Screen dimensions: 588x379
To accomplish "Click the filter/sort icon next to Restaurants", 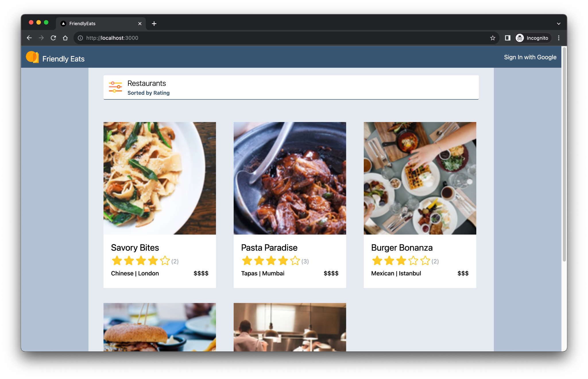I will click(x=116, y=88).
